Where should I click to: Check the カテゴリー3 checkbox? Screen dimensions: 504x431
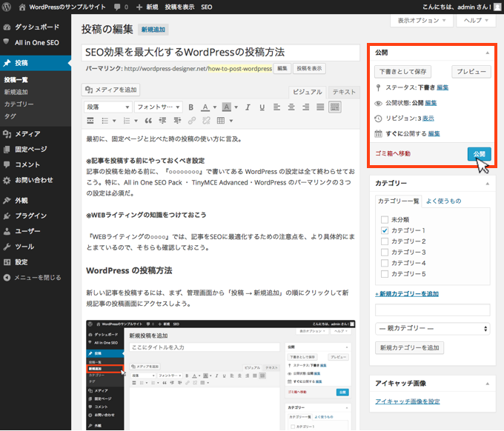point(385,253)
